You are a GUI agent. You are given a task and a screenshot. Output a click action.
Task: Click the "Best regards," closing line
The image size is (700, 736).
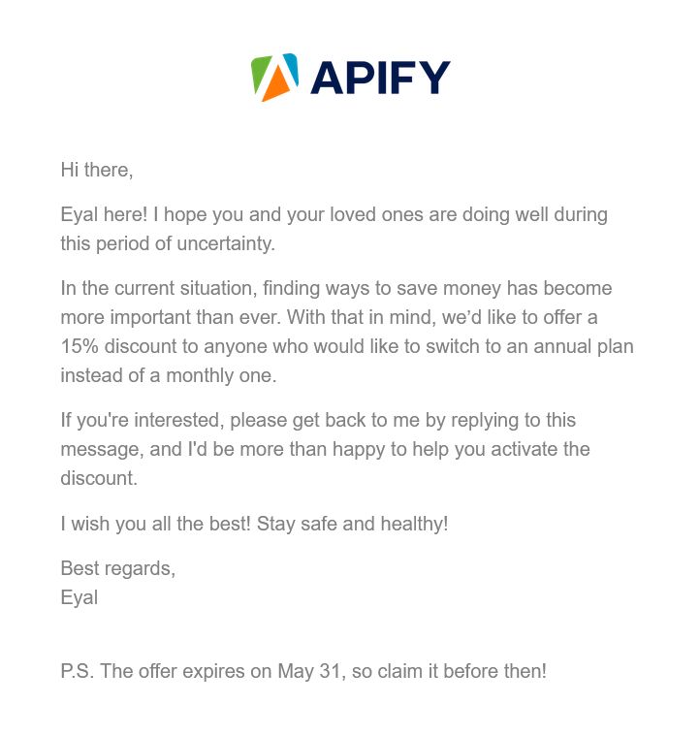(x=117, y=568)
